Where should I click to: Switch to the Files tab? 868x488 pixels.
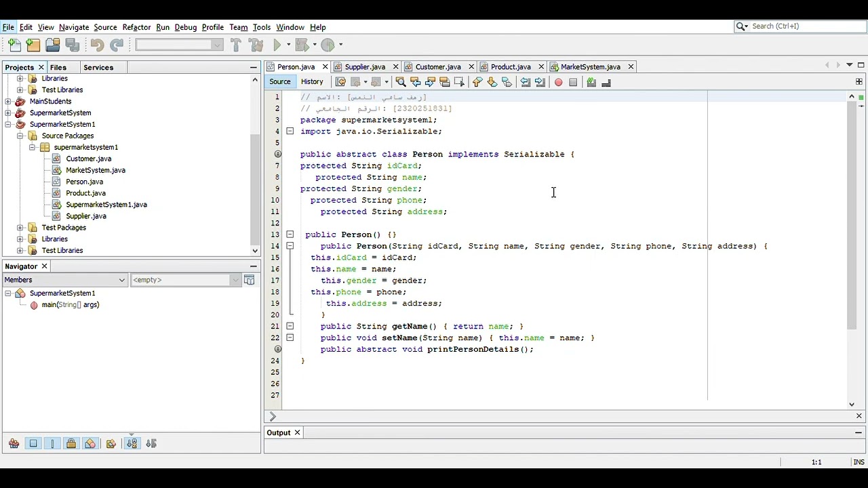click(58, 67)
